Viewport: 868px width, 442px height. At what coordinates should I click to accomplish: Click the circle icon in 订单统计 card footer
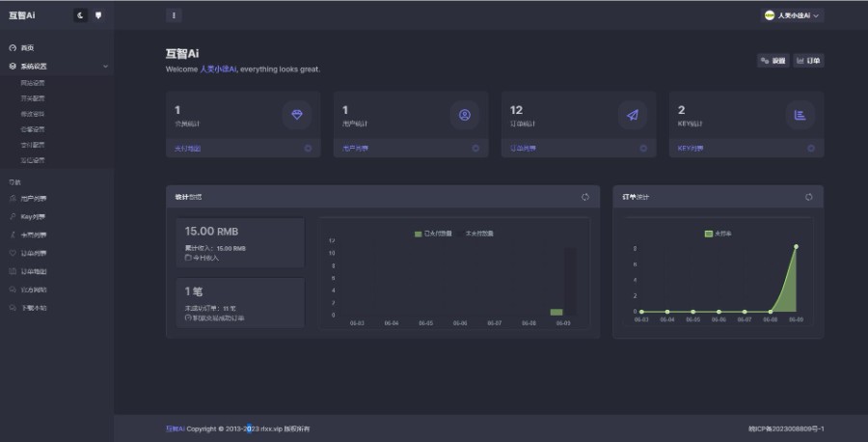[643, 149]
